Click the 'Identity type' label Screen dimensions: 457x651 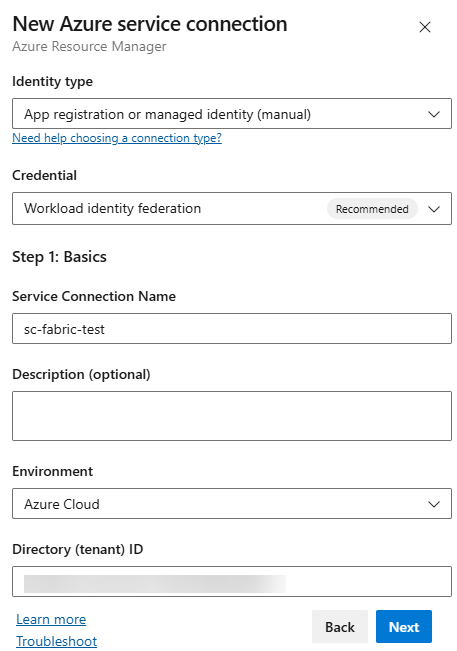[x=52, y=81]
